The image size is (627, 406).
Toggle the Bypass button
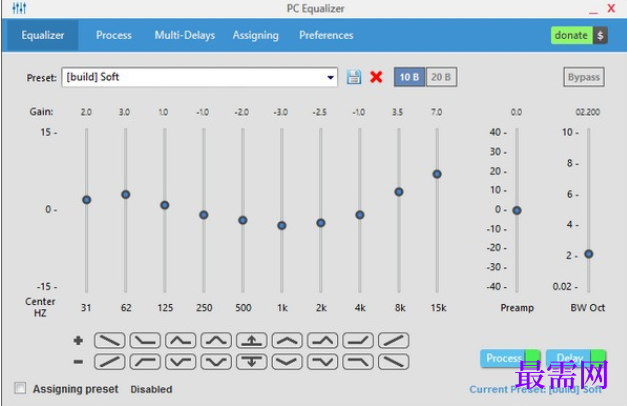(x=584, y=77)
